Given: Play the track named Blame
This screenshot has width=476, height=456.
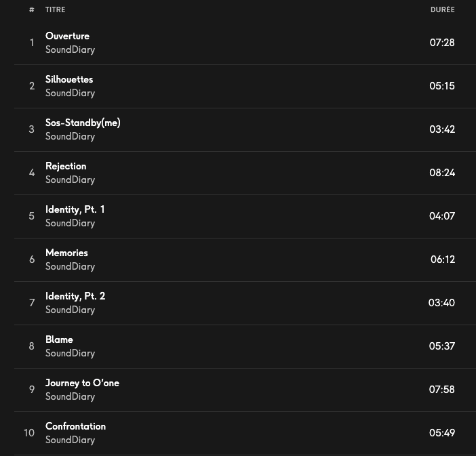Looking at the screenshot, I should point(59,339).
